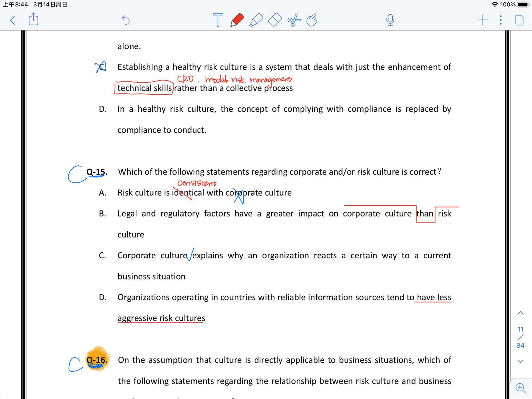Viewport: 532px width, 399px height.
Task: Select the Hand finger tool
Action: (312, 20)
